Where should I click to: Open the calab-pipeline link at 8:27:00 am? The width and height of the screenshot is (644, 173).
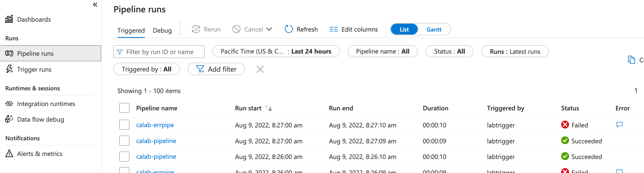(x=156, y=141)
